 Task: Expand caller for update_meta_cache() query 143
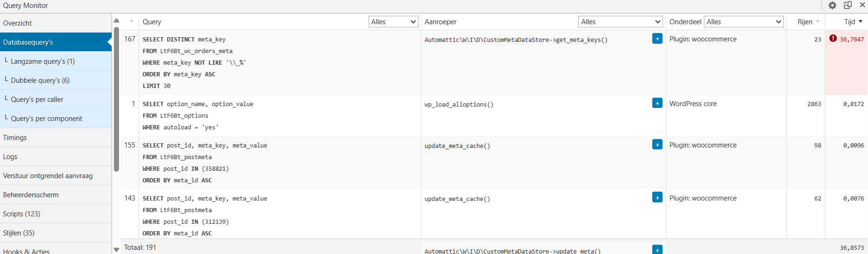click(657, 198)
